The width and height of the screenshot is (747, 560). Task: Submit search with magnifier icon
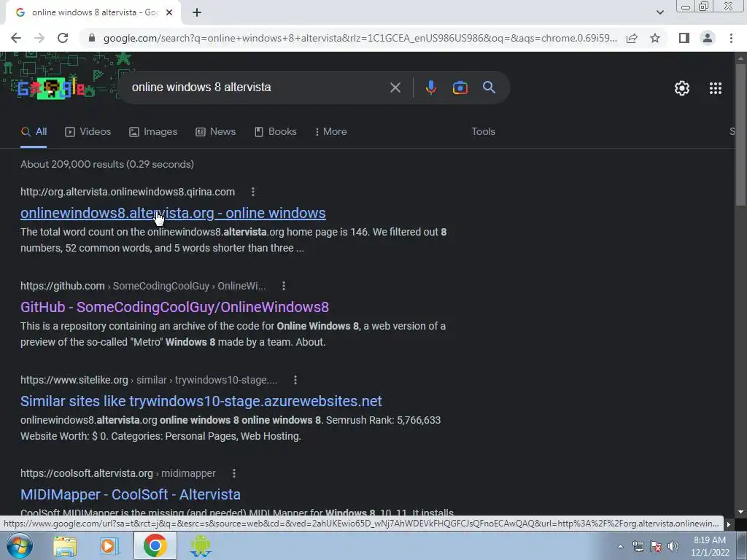point(489,87)
